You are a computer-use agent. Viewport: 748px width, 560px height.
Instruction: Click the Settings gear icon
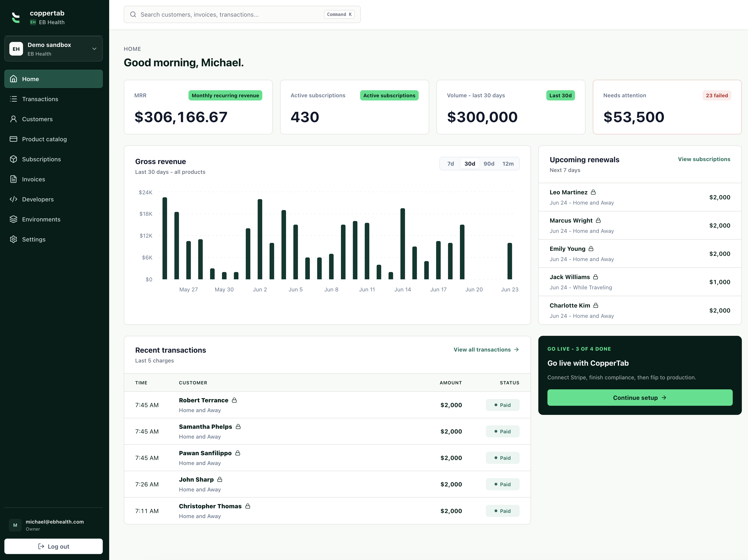tap(13, 239)
